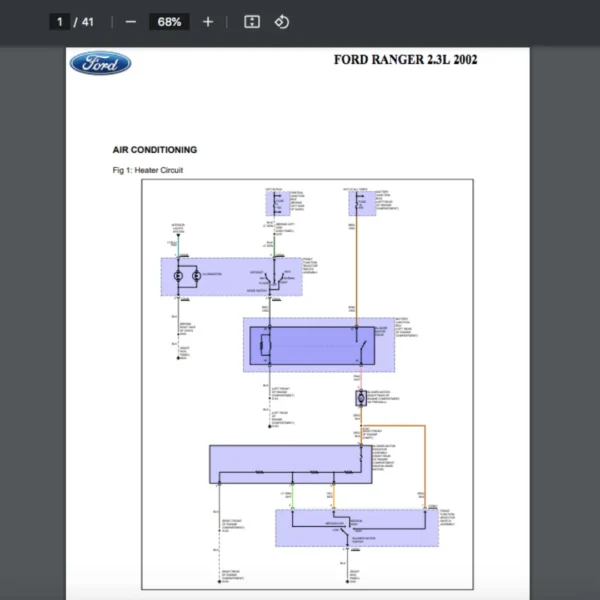
Task: Select the current page number field
Action: pyautogui.click(x=61, y=22)
